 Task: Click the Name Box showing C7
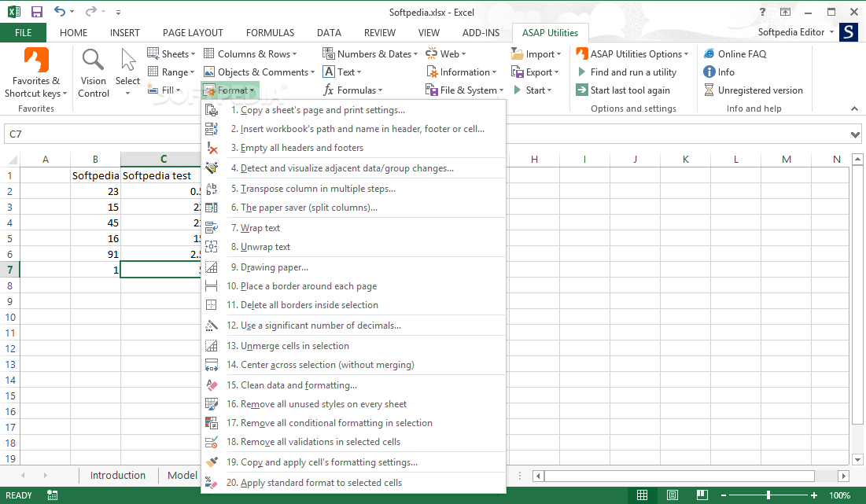[102, 134]
